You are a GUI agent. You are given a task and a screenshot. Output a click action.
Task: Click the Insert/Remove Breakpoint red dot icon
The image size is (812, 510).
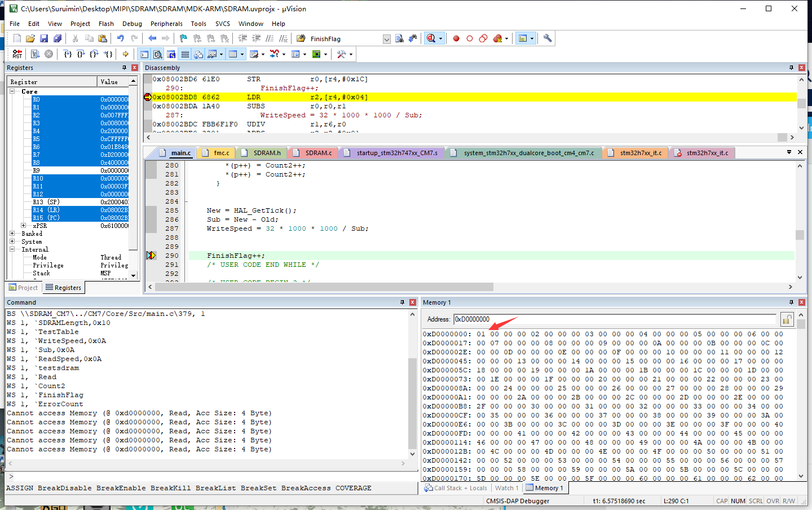[456, 38]
